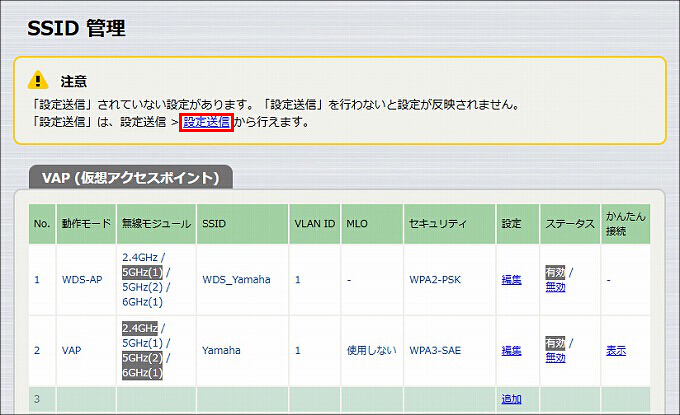The width and height of the screenshot is (680, 415).
Task: Click the セキュリティ column header
Action: tap(449, 224)
